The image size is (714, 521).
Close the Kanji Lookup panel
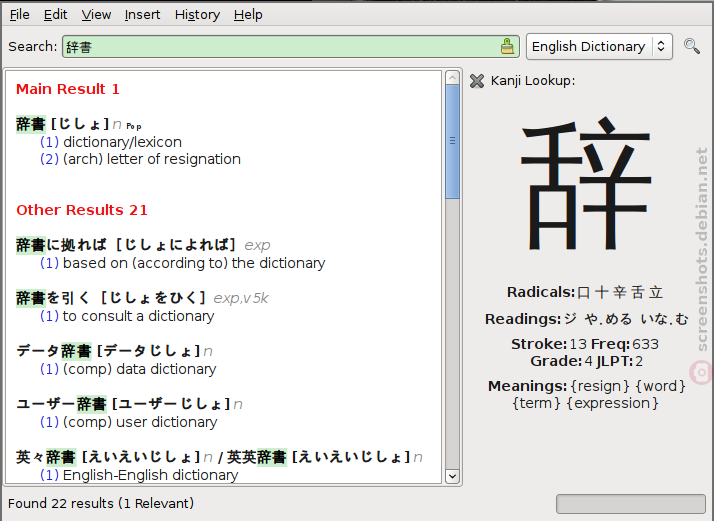477,81
